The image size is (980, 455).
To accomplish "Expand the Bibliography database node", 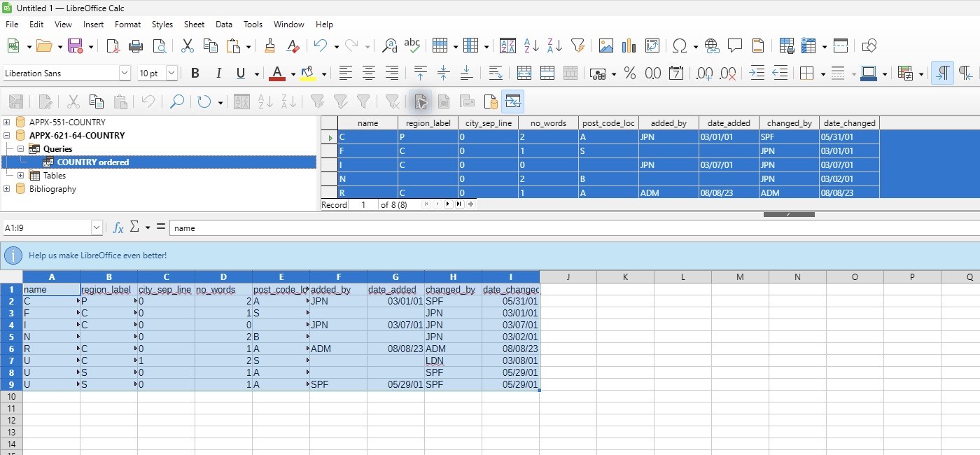I will (x=7, y=189).
